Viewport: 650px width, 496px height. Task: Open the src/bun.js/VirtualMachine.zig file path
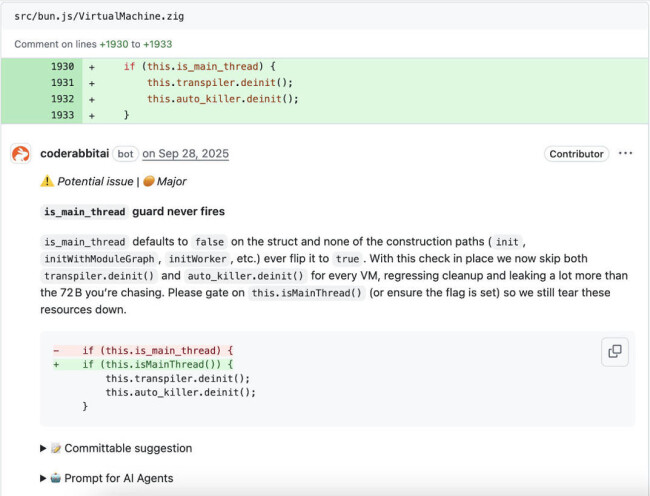pyautogui.click(x=99, y=17)
